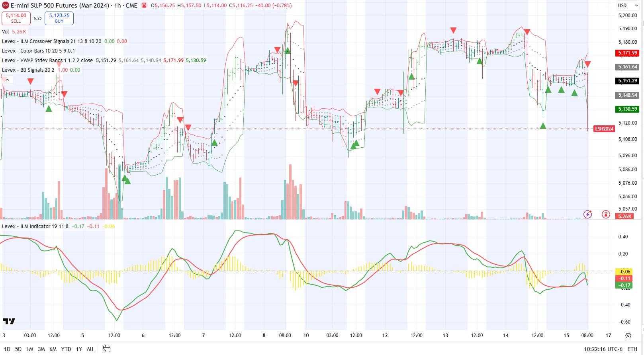Click the L5,114.00 low value
This screenshot has width=644, height=355.
click(x=215, y=6)
